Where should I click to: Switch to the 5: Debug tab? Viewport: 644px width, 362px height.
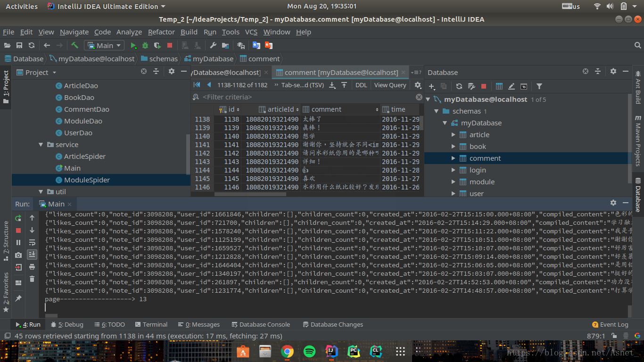(67, 324)
